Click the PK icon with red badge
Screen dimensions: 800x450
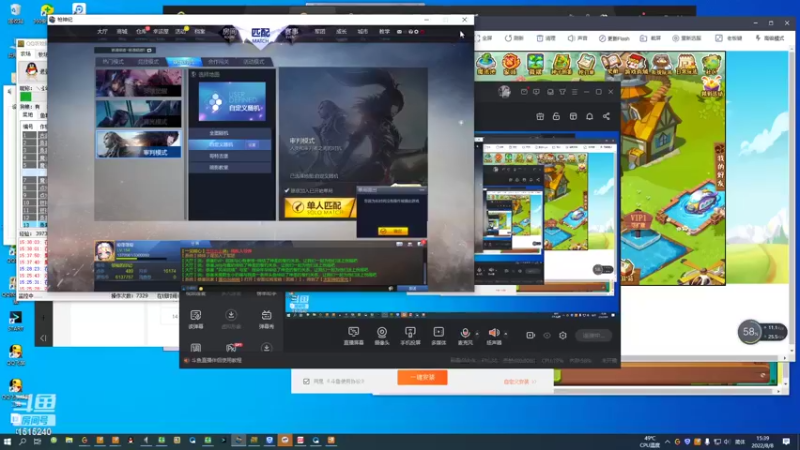(232, 348)
